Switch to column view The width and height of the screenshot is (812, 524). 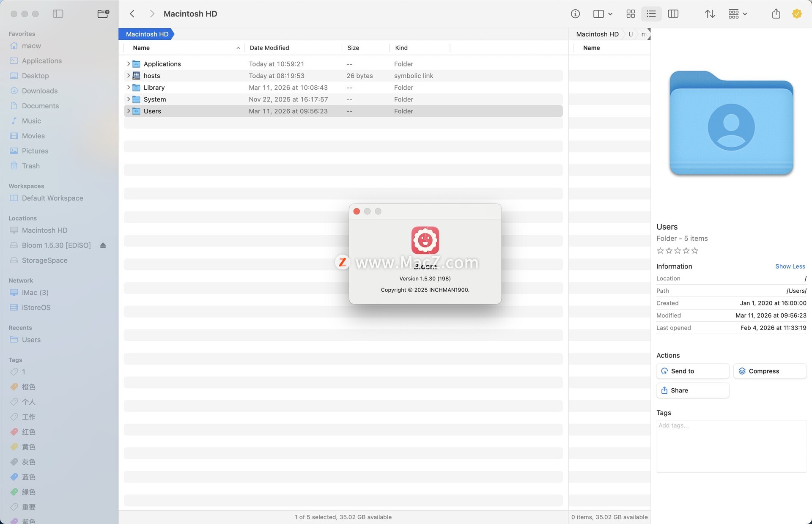[x=673, y=14]
